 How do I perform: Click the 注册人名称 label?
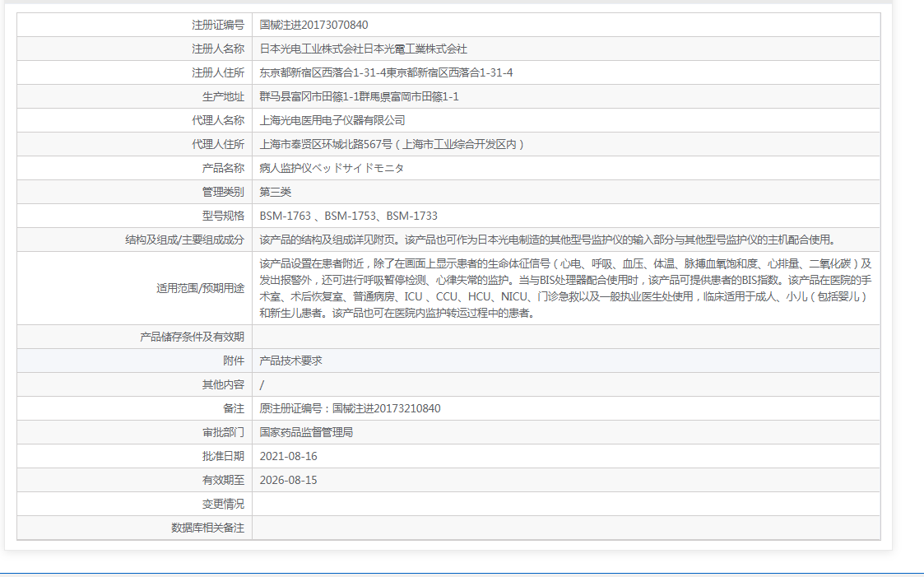pos(217,49)
